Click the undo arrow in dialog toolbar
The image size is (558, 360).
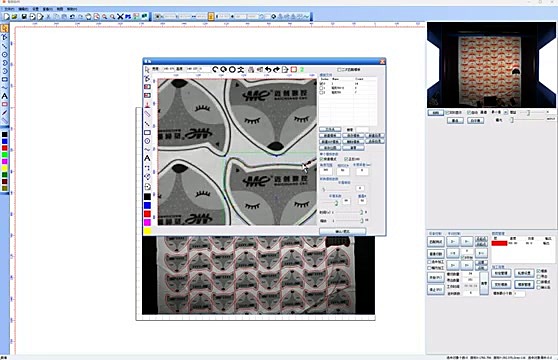point(268,69)
